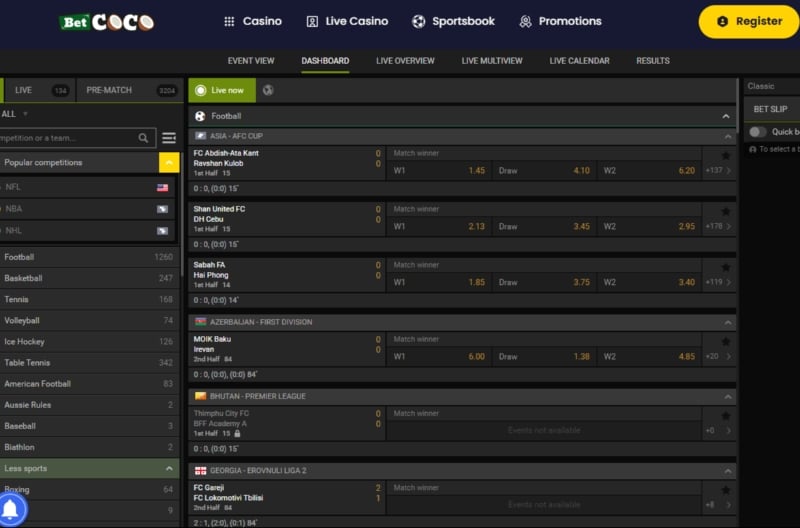The image size is (800, 528).
Task: Select the LIVE events tab
Action: pyautogui.click(x=39, y=90)
